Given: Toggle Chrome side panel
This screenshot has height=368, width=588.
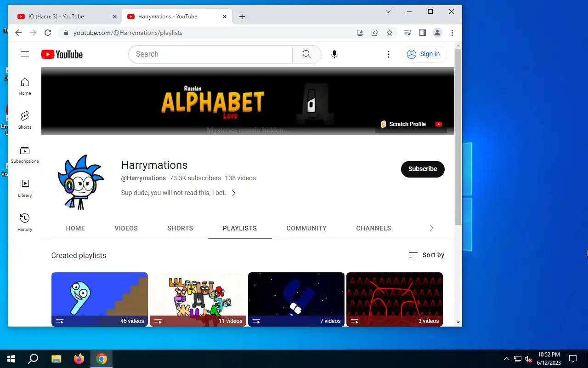Looking at the screenshot, I should click(423, 33).
